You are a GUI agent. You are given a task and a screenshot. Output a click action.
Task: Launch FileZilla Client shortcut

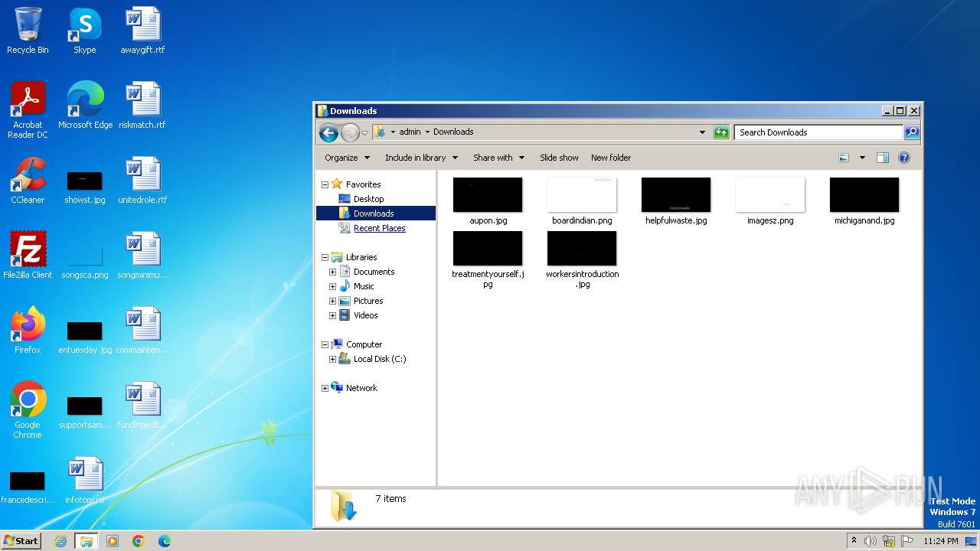point(28,256)
